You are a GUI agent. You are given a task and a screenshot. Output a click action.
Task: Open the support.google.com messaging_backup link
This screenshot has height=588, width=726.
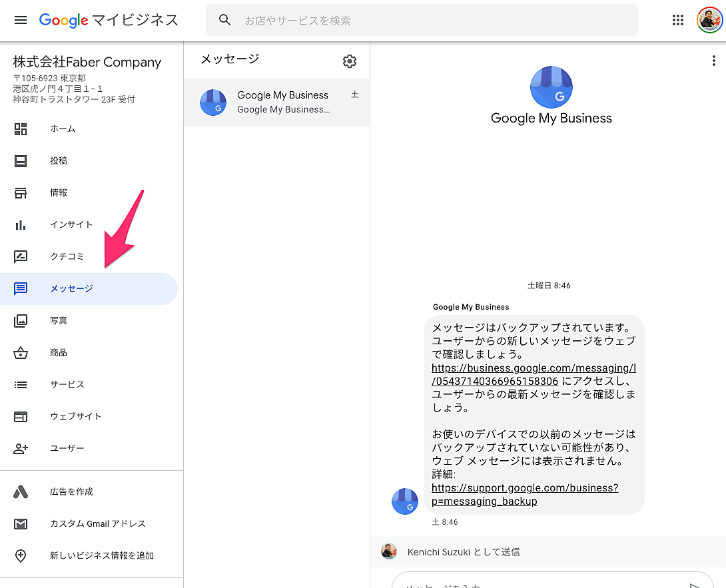pyautogui.click(x=525, y=495)
